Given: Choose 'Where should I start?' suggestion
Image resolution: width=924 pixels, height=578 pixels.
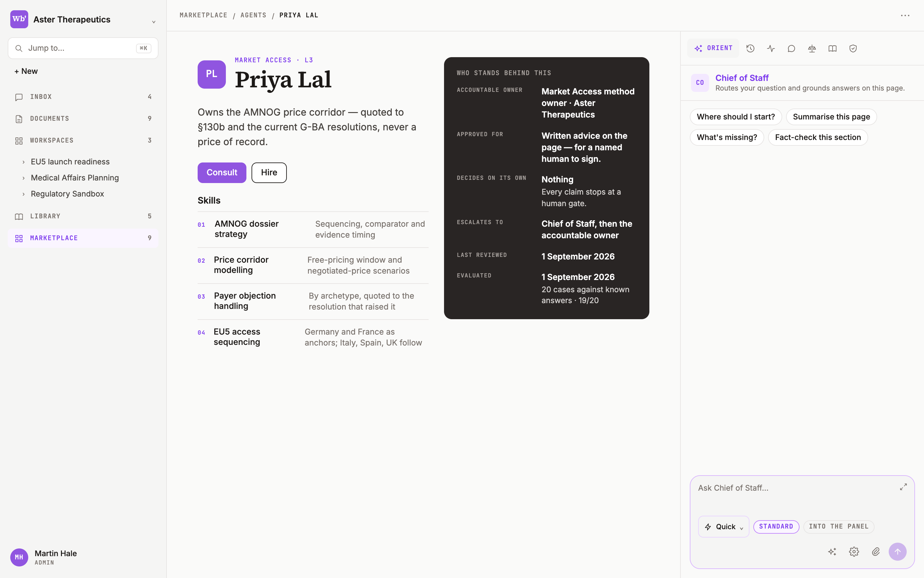Looking at the screenshot, I should click(x=736, y=117).
